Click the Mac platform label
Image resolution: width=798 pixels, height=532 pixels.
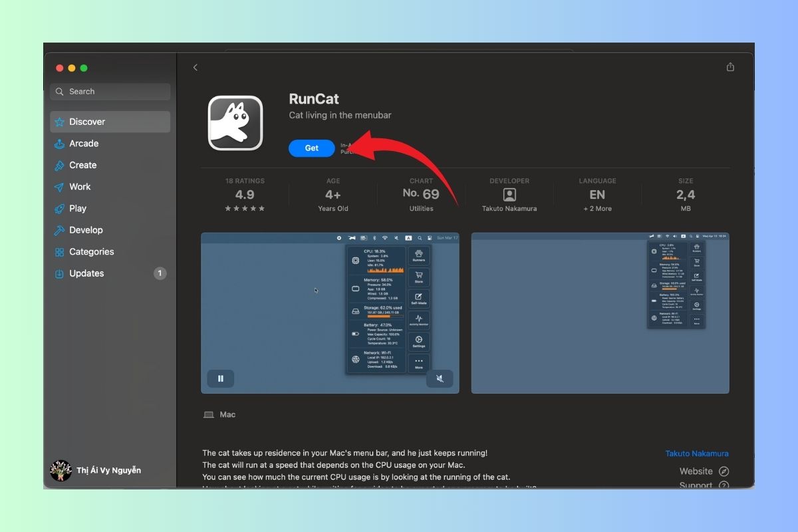pyautogui.click(x=219, y=414)
